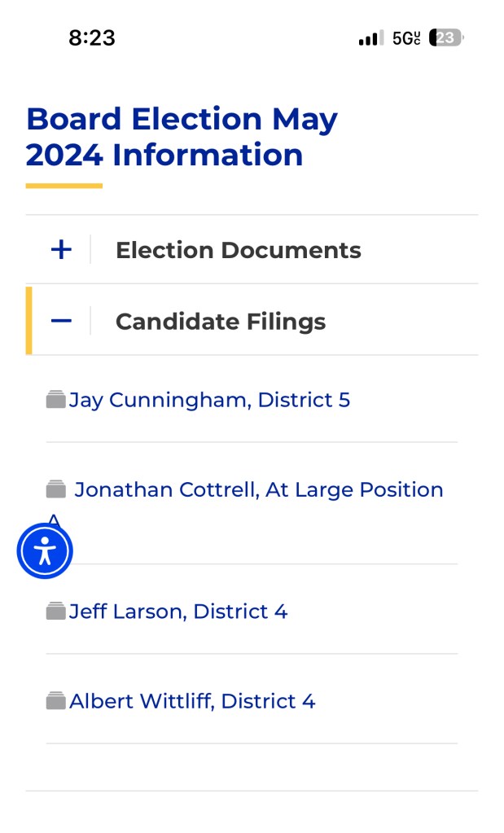Open Jonathan Cottrell, At Large Position filing

pyautogui.click(x=258, y=489)
